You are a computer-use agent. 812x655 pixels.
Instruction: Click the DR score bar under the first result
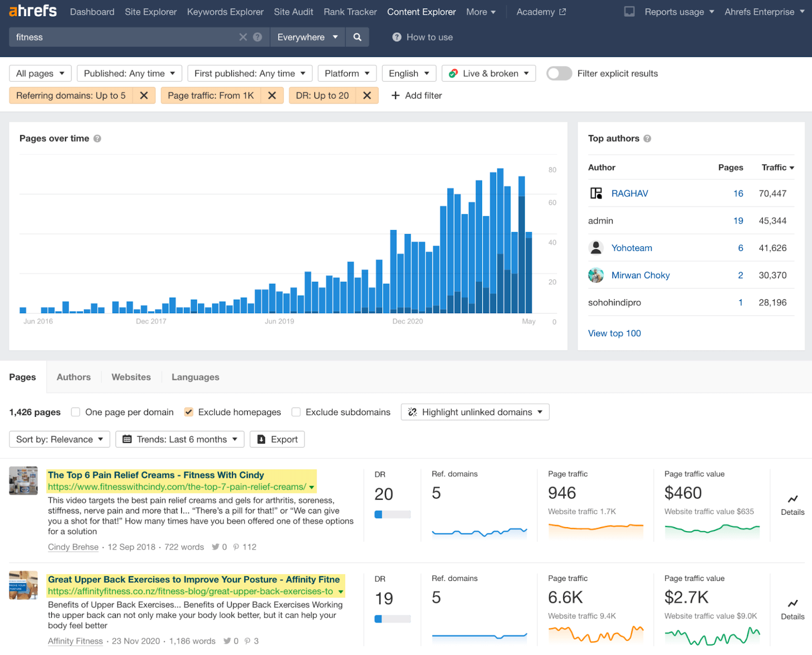pos(392,514)
